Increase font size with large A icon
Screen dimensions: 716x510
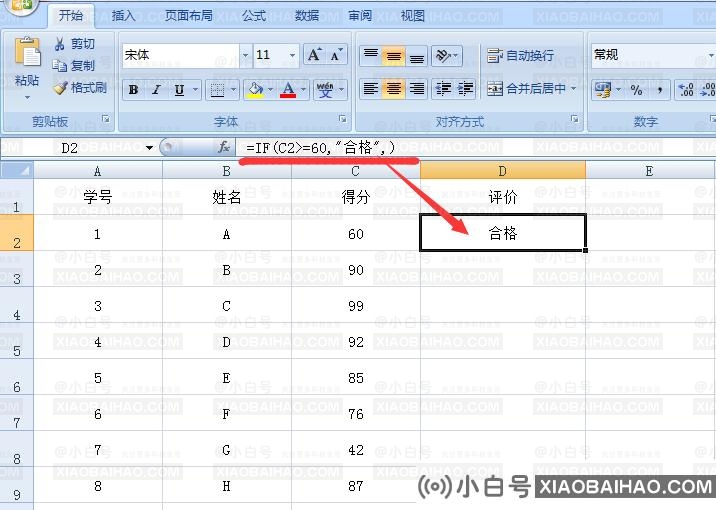(x=315, y=55)
